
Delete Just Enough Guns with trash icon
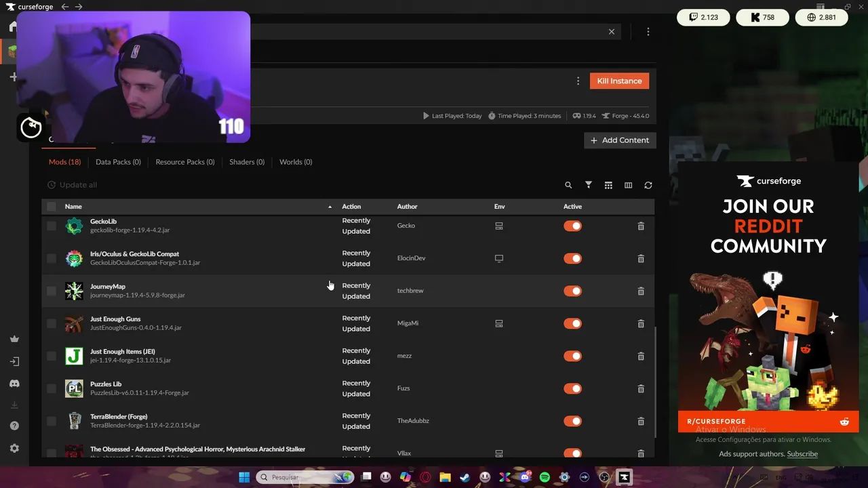point(641,323)
